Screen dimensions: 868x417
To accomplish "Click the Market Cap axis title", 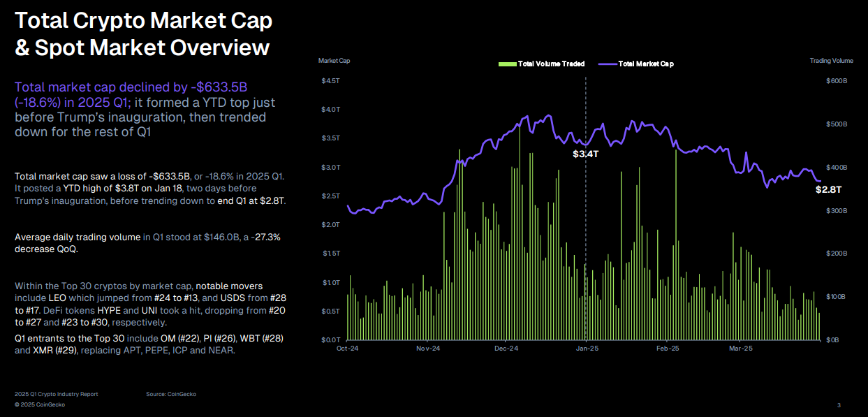I will point(334,61).
